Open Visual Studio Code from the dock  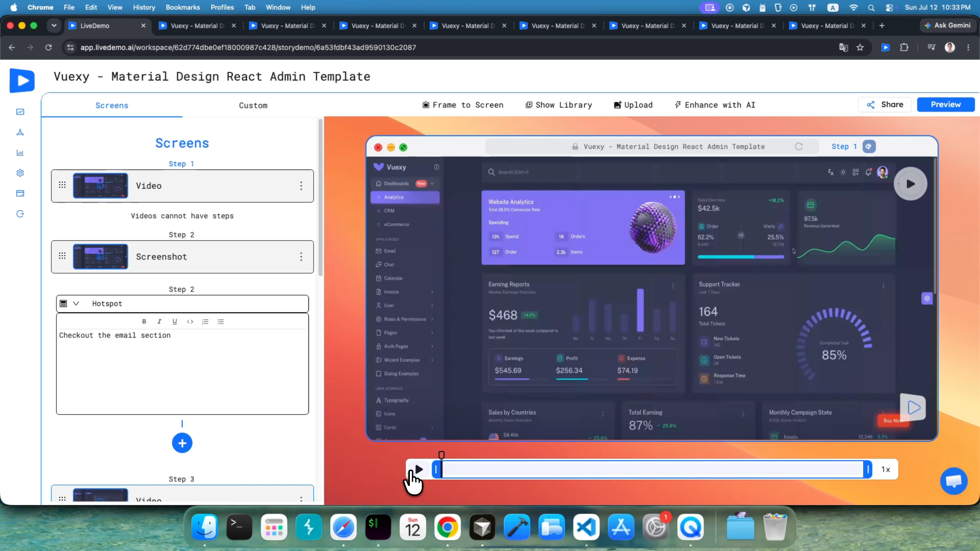click(x=586, y=527)
